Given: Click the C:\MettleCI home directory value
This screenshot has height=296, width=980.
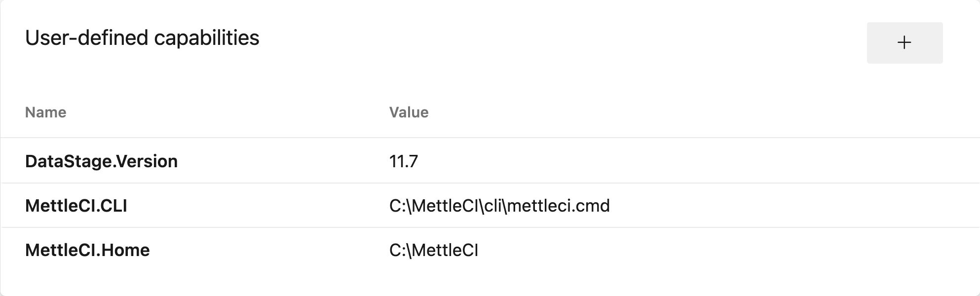Looking at the screenshot, I should click(x=433, y=250).
